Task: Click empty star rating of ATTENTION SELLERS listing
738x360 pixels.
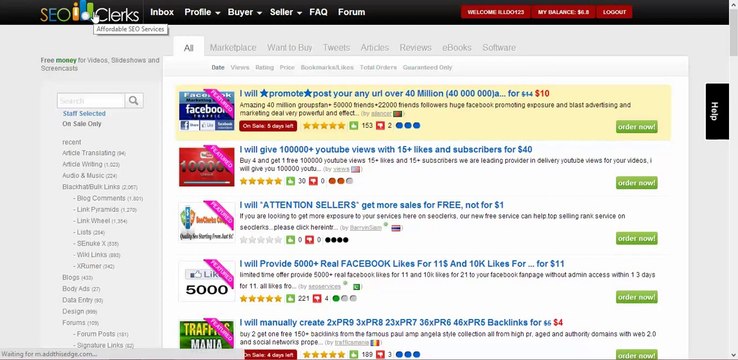Action: tap(261, 240)
